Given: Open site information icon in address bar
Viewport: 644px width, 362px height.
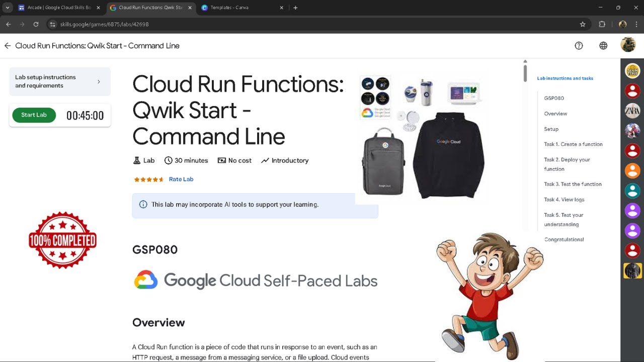Looking at the screenshot, I should (x=52, y=24).
